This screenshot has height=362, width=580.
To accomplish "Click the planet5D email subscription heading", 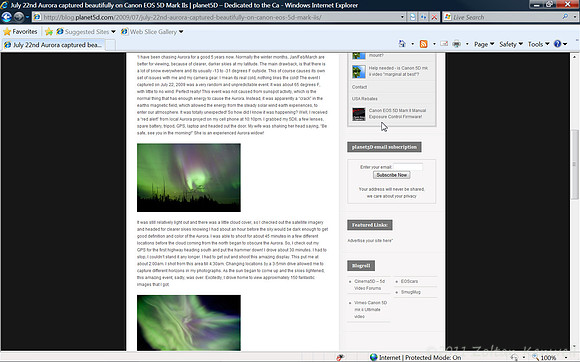I will (384, 147).
